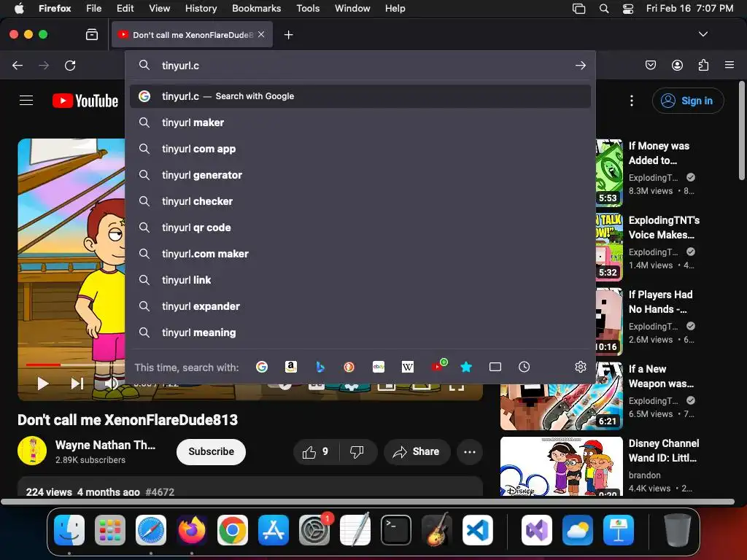Select suggestion tinyurl maker
This screenshot has height=560, width=747.
[360, 122]
